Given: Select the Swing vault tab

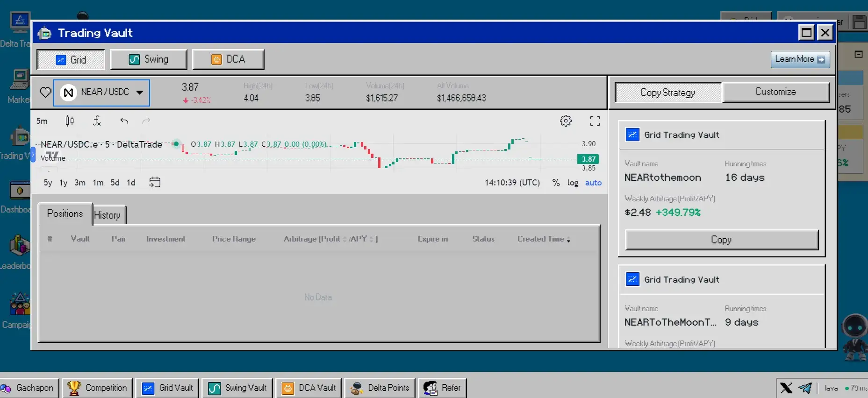Looking at the screenshot, I should [149, 59].
